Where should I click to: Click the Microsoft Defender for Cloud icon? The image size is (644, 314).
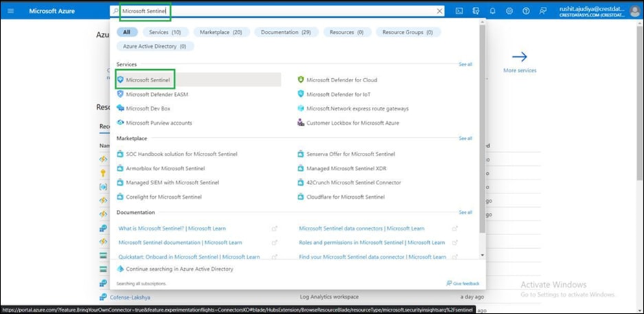301,80
